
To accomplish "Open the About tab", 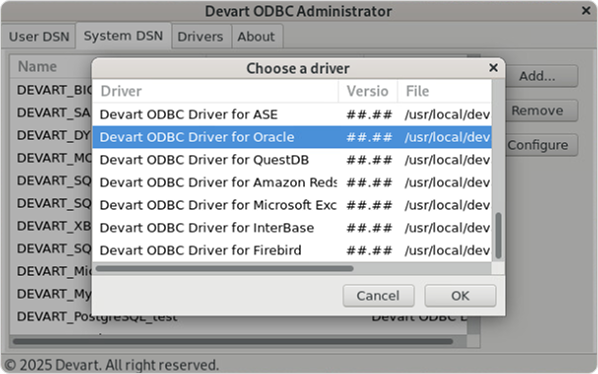I will tap(256, 37).
